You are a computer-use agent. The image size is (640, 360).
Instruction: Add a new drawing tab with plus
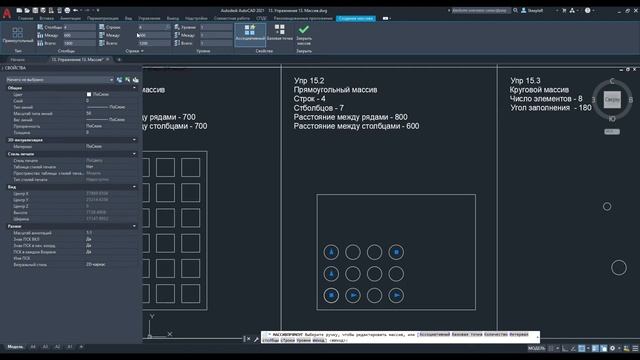(x=119, y=60)
